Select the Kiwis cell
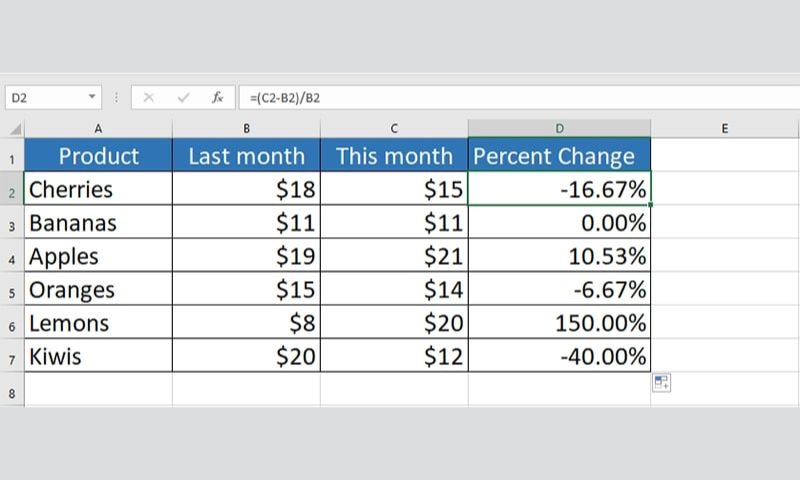This screenshot has width=800, height=480. 98,356
